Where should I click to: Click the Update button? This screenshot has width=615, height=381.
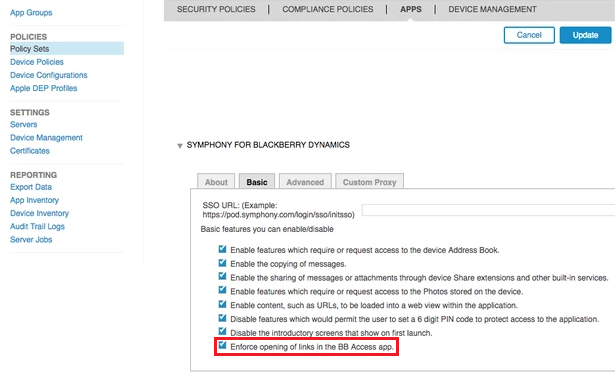[585, 35]
